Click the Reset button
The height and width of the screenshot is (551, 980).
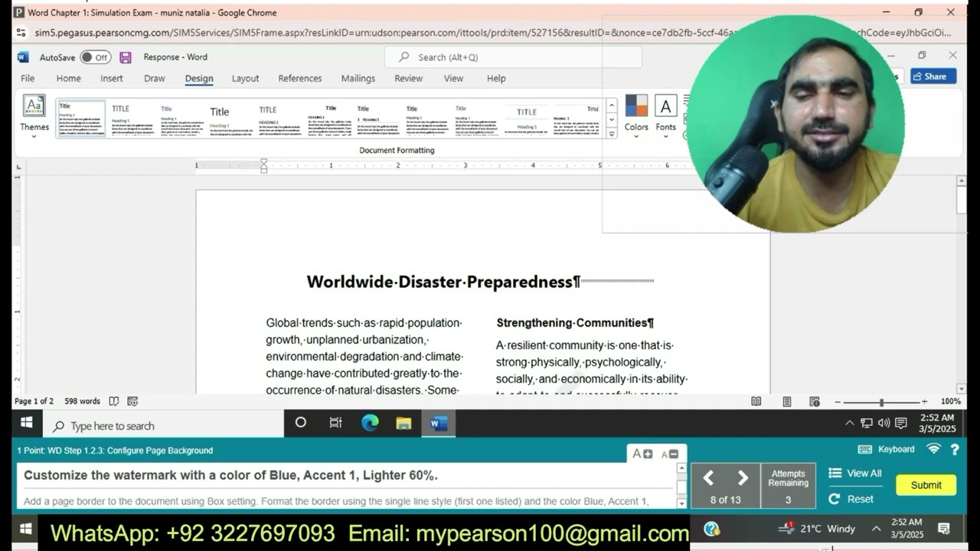coord(851,499)
